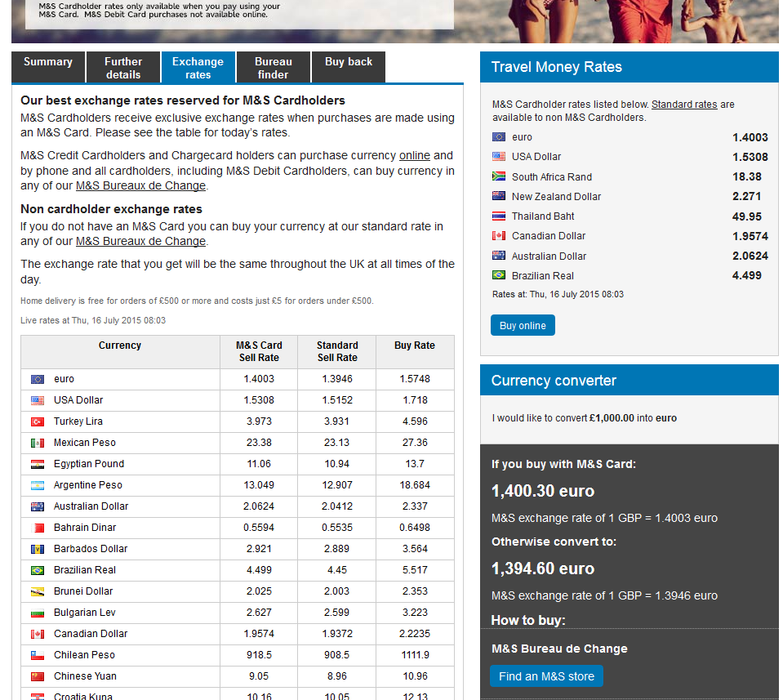Viewport: 783px width, 700px height.
Task: Click the Bahrain Dinar card rate 0.5594
Action: (259, 528)
